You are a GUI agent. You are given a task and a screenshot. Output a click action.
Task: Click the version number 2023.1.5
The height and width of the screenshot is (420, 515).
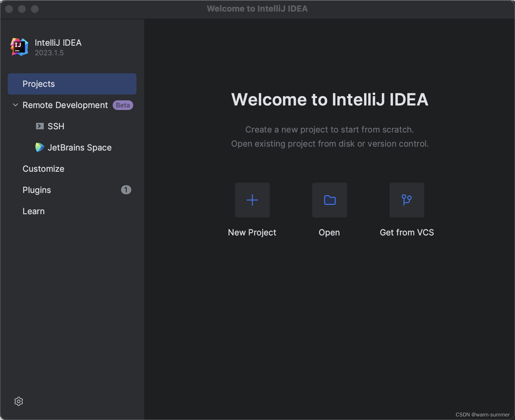pos(49,53)
